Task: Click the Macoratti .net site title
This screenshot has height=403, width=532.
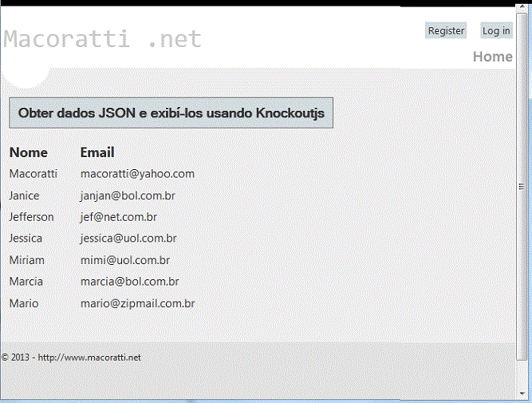Action: (103, 38)
